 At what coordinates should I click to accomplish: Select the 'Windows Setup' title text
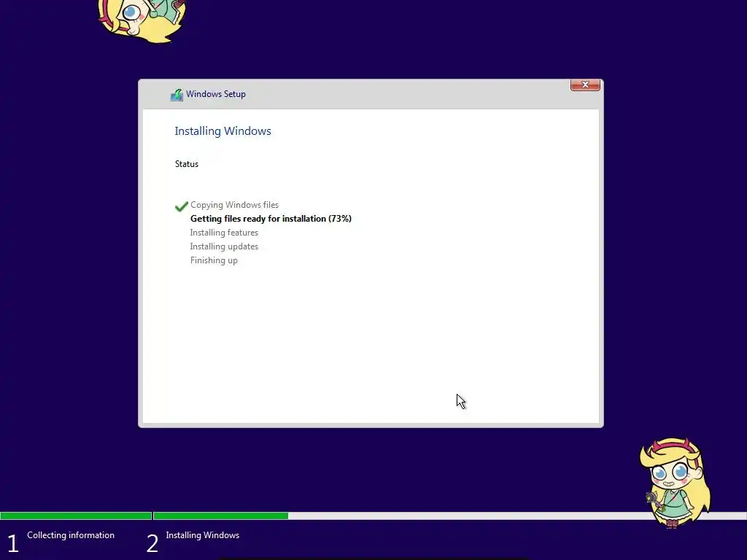tap(216, 94)
